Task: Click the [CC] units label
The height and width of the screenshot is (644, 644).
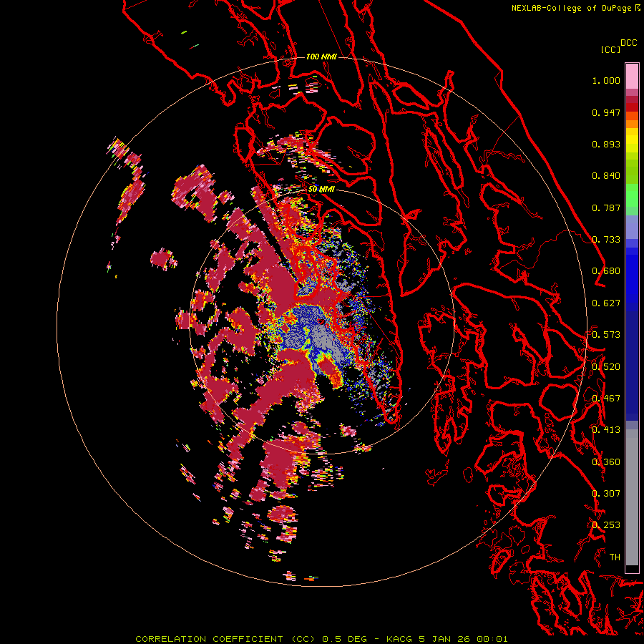Action: [610, 49]
